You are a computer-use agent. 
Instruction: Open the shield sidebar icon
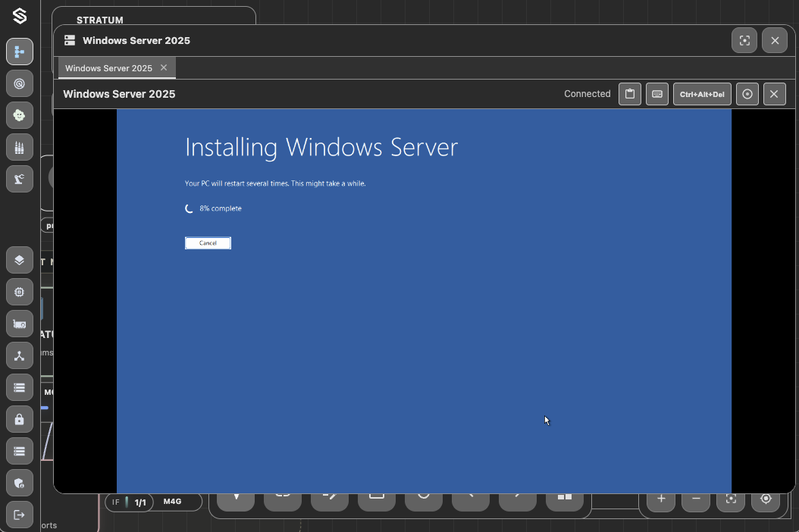pyautogui.click(x=20, y=483)
